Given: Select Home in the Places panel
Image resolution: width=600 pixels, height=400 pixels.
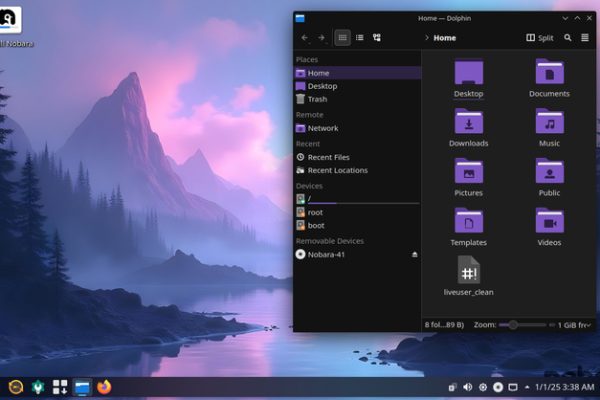Looking at the screenshot, I should click(358, 73).
